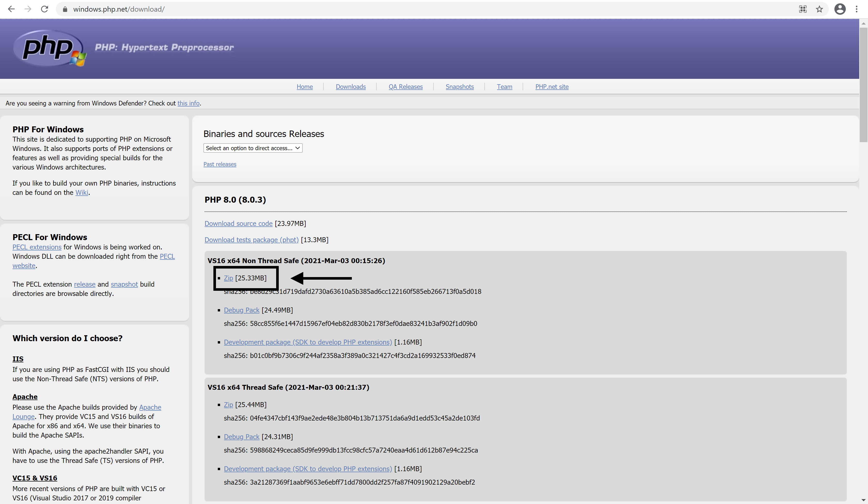The width and height of the screenshot is (868, 504).
Task: Click the sha256 hash starting with 3a21287369
Action: 362,482
